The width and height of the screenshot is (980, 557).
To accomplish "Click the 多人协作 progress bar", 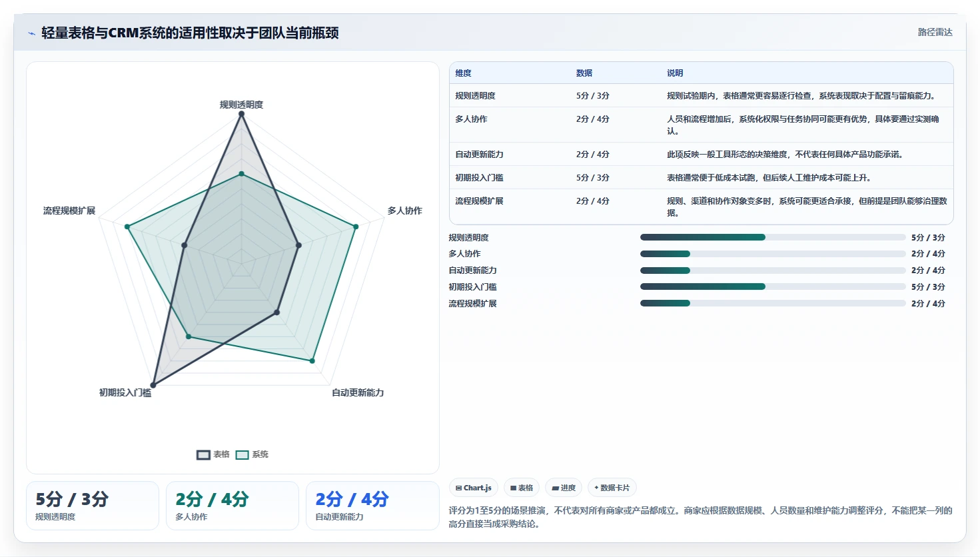I will [773, 254].
